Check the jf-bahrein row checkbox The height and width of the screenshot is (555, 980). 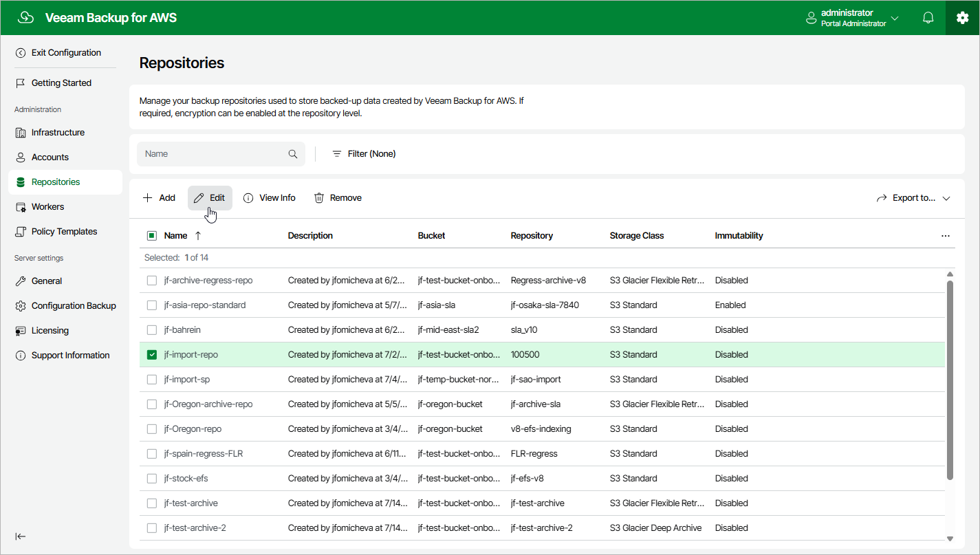point(152,330)
